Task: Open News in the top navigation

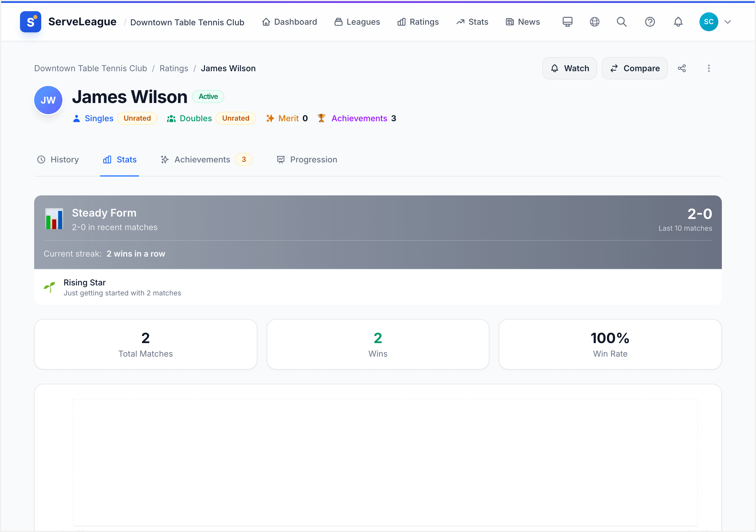Action: (x=523, y=22)
